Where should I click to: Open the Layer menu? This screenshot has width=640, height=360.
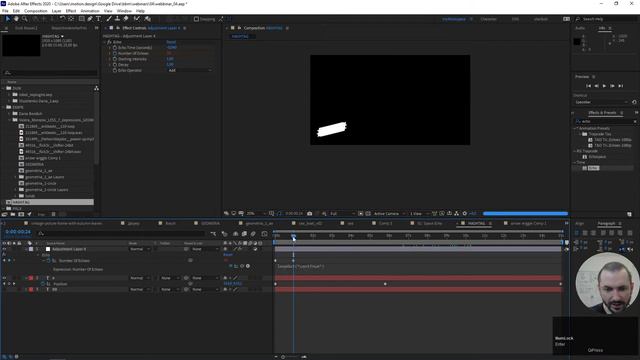56,11
